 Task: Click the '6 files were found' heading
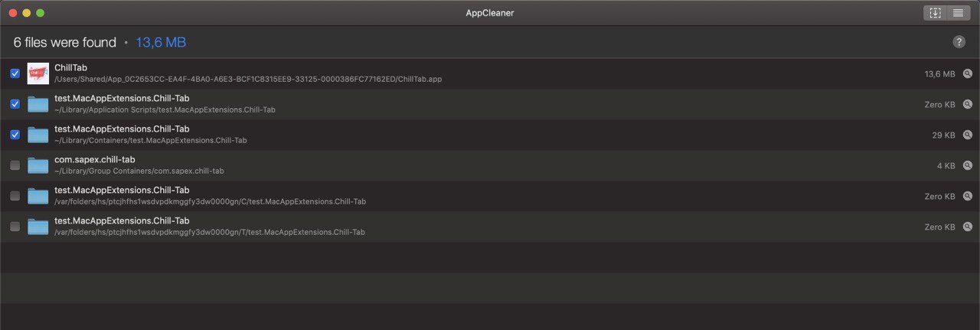[64, 42]
